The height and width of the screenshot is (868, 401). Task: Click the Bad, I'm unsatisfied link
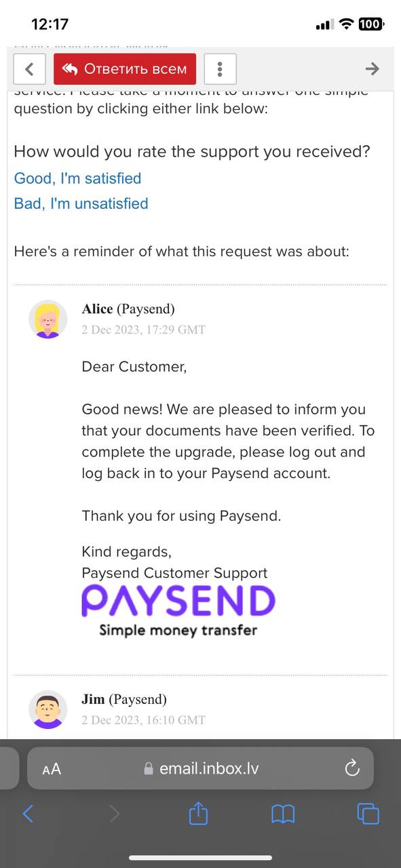pos(81,203)
